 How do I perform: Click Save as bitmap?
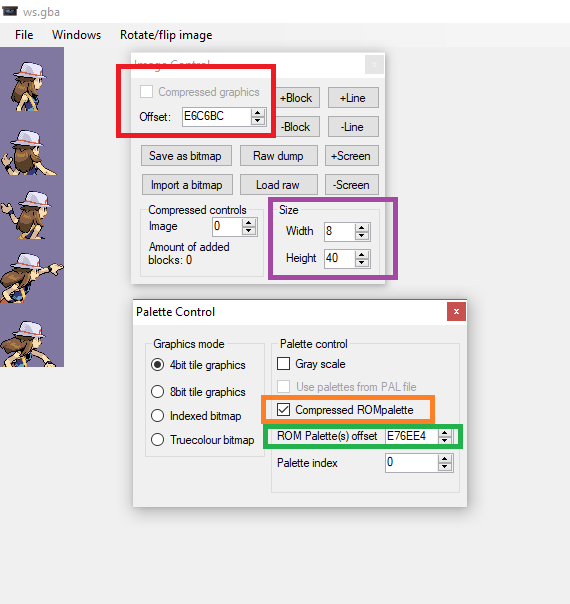tap(186, 156)
